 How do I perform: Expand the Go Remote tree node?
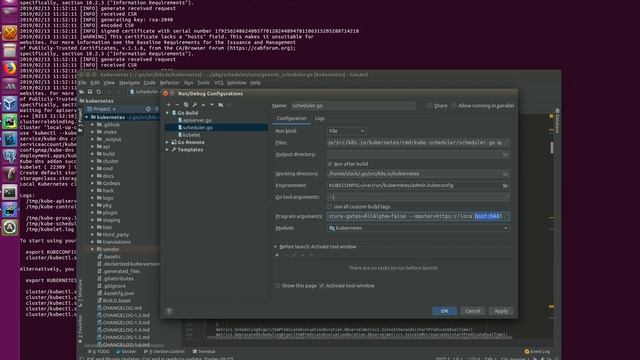[167, 142]
